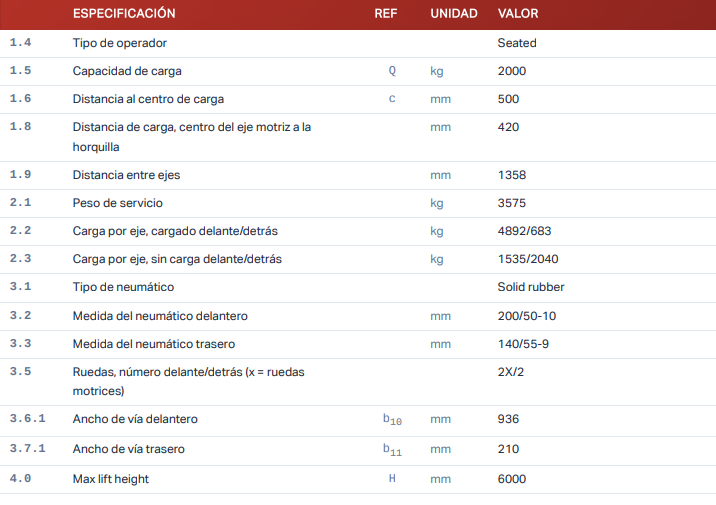The height and width of the screenshot is (505, 716).
Task: Click the 3575 service weight value
Action: click(512, 203)
